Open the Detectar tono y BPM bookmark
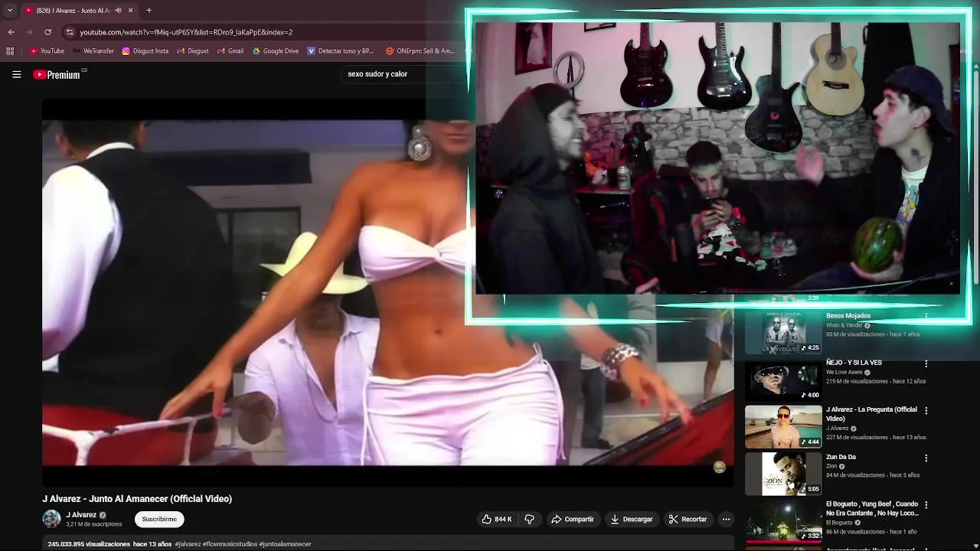This screenshot has width=980, height=551. [x=341, y=51]
